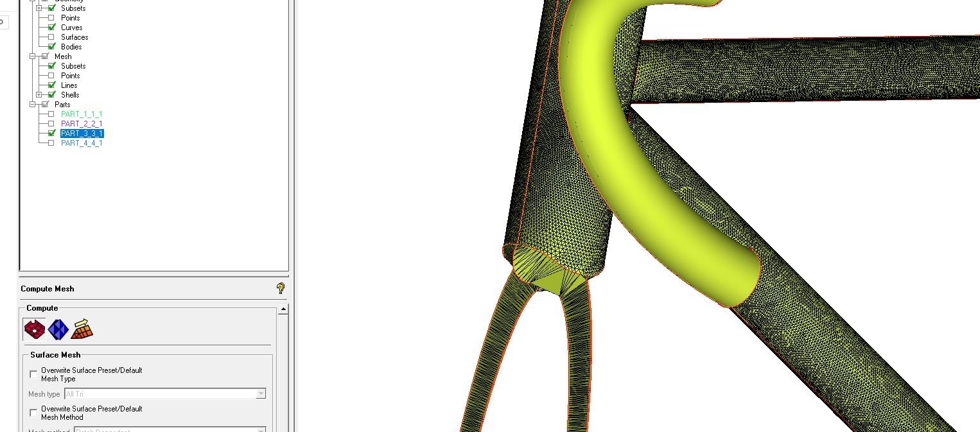Image resolution: width=980 pixels, height=432 pixels.
Task: Uncheck the Curves visibility checkbox
Action: tap(51, 27)
